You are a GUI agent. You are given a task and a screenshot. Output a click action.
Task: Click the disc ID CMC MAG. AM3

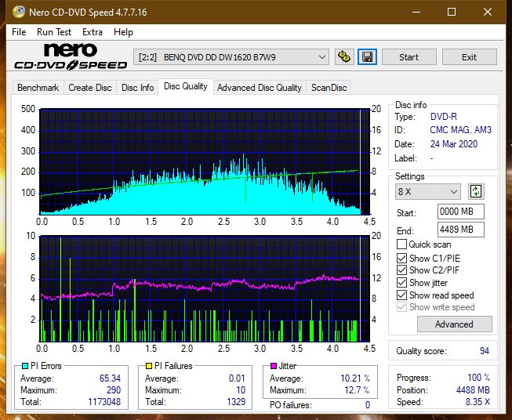tap(460, 130)
